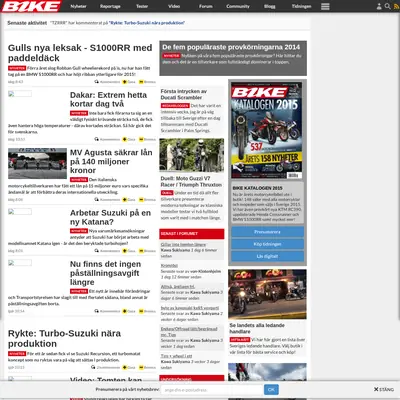Image resolution: width=400 pixels, height=400 pixels.
Task: Click the like icon under Turbo-Suzuki article
Action: 124,367
